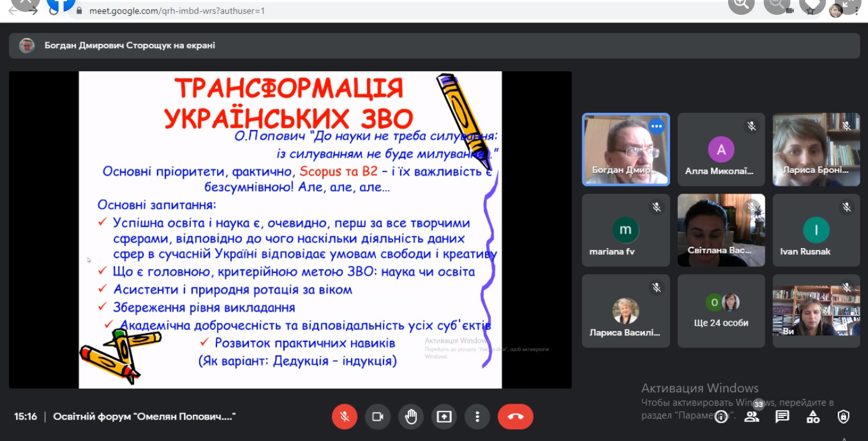Click the Present now screen share icon
This screenshot has width=868, height=441.
coord(444,417)
